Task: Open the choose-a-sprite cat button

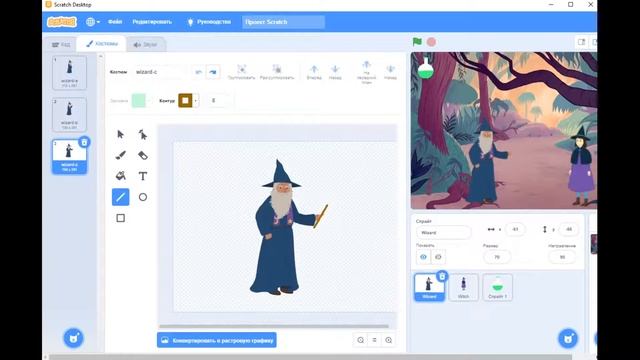Action: [568, 338]
